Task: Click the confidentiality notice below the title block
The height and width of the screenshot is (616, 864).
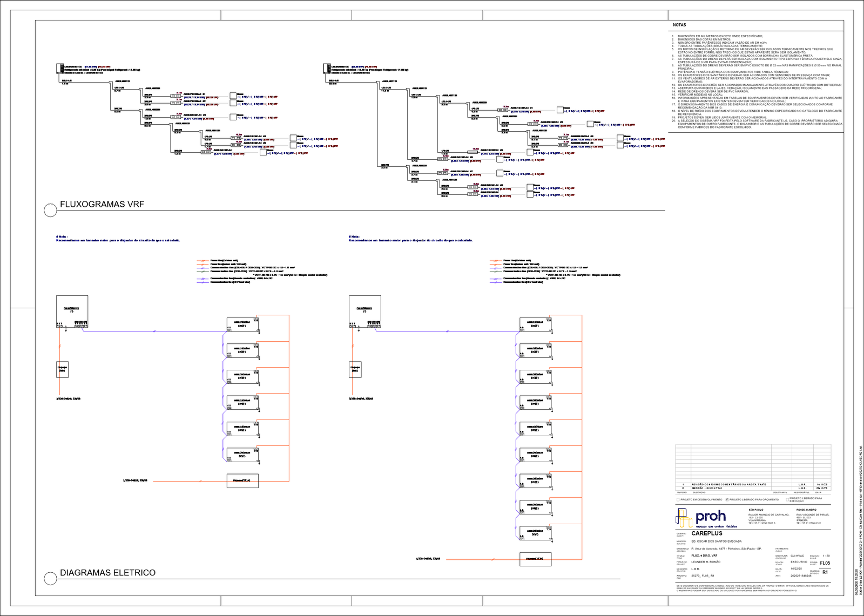Action: click(752, 587)
